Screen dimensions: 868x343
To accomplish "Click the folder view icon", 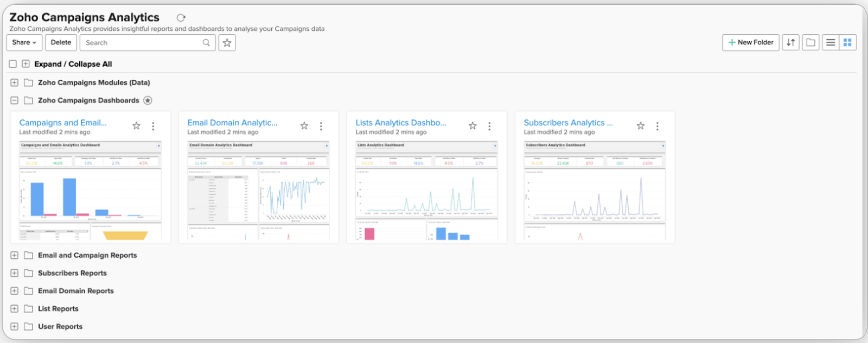I will click(x=810, y=42).
